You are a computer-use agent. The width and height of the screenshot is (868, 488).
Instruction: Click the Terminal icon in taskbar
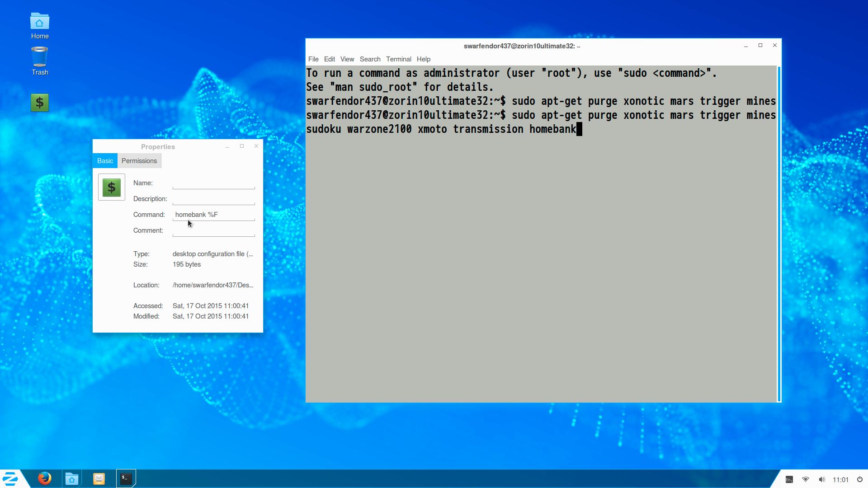point(126,479)
